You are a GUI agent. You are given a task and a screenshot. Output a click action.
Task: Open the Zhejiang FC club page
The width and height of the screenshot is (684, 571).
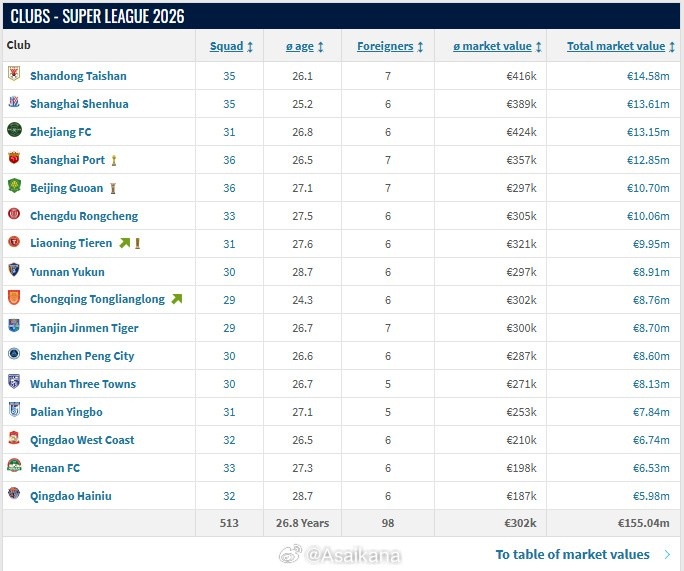[x=61, y=132]
